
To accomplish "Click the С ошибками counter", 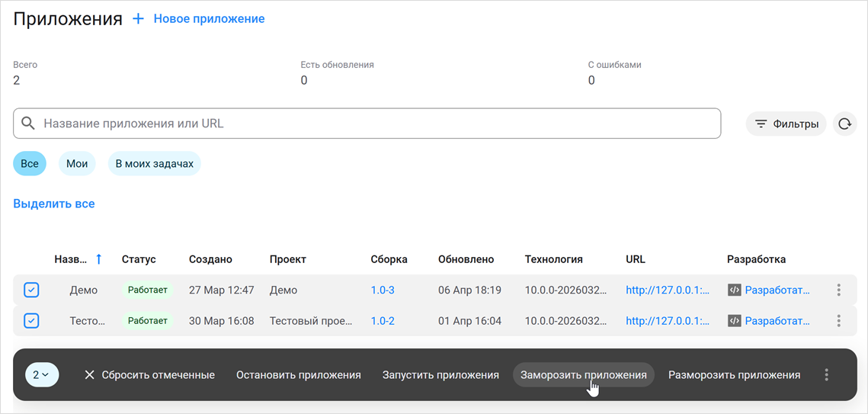I will click(614, 72).
